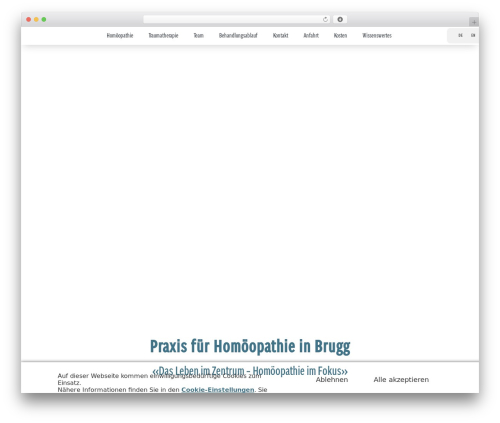
Task: Reload the page with the refresh icon
Action: (x=325, y=20)
